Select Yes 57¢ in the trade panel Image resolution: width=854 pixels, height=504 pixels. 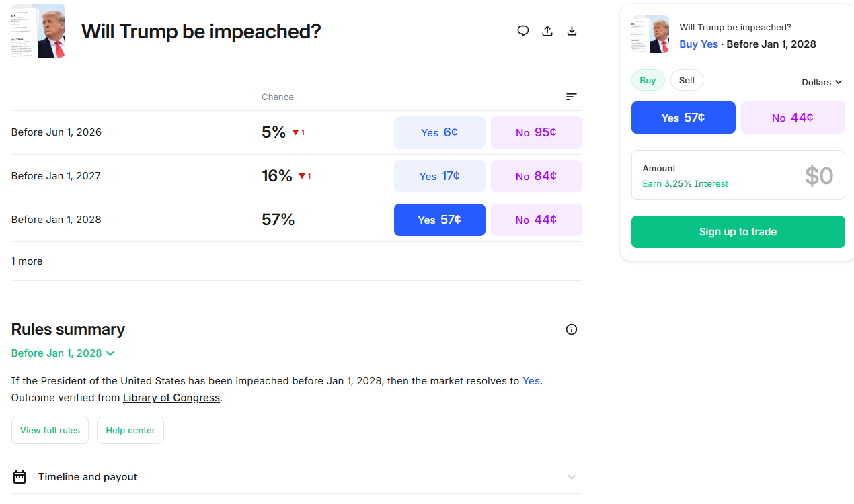683,118
